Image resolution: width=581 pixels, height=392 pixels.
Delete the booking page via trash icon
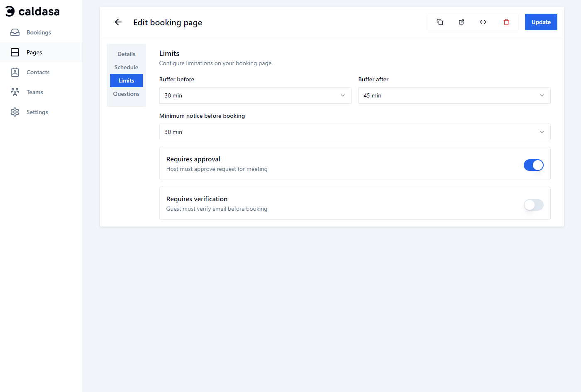[506, 22]
